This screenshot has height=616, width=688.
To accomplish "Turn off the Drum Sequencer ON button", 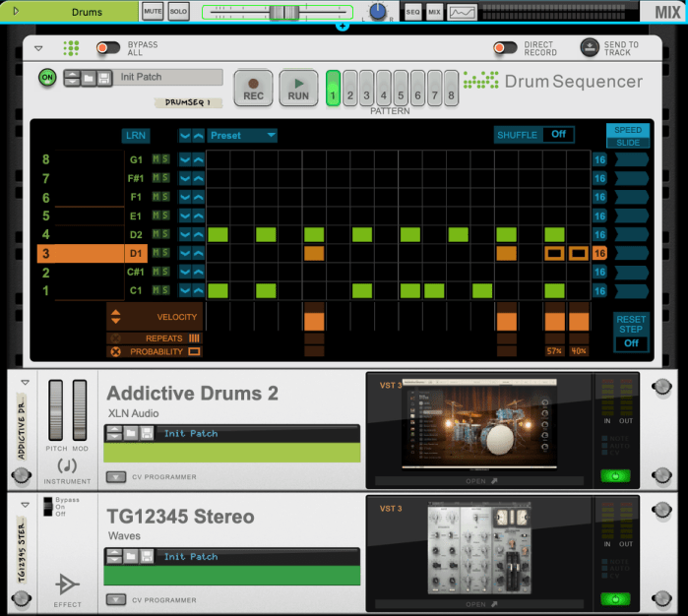I will (46, 78).
